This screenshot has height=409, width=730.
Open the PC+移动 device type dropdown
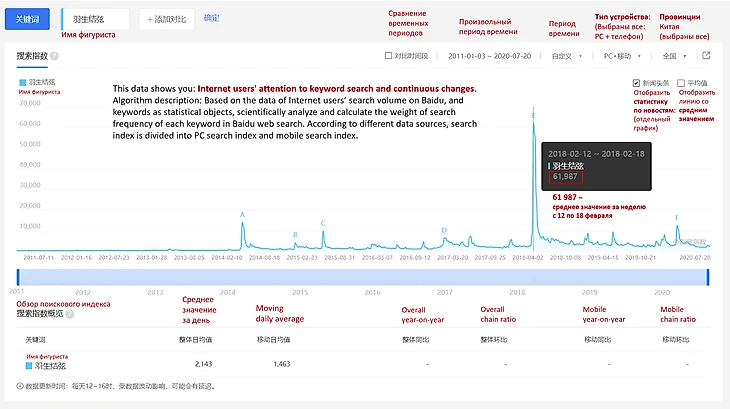tap(622, 56)
